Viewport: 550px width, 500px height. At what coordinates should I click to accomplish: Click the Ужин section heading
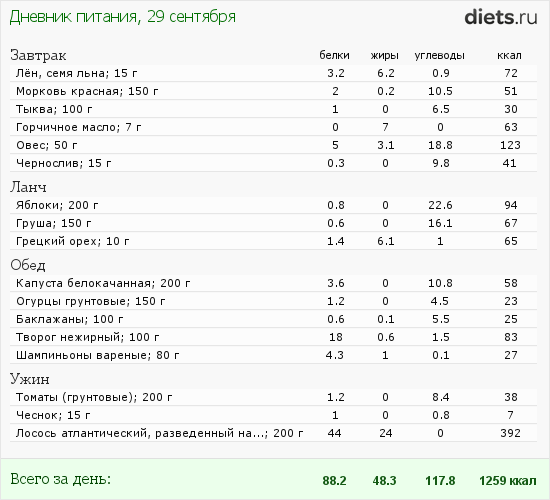point(30,379)
